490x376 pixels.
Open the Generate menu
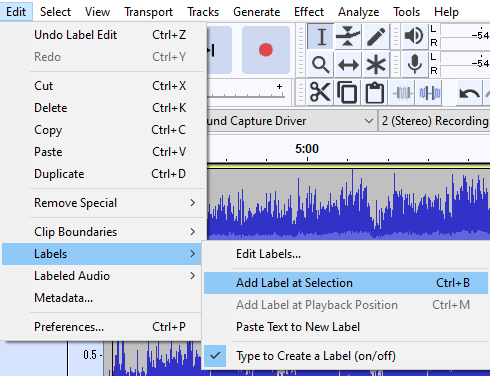(257, 12)
